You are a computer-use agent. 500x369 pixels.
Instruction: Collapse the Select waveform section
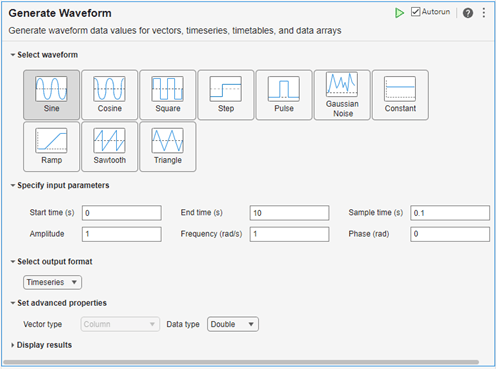coord(13,55)
